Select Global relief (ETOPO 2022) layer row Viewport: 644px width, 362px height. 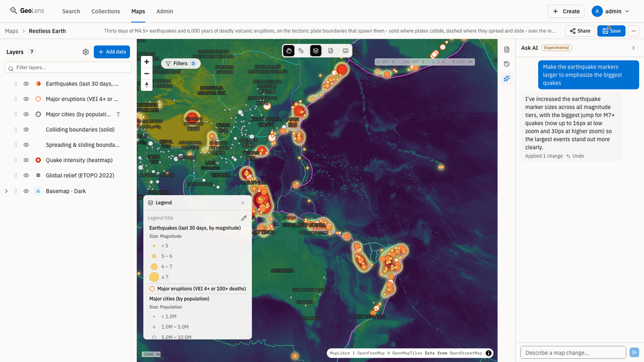coord(80,175)
